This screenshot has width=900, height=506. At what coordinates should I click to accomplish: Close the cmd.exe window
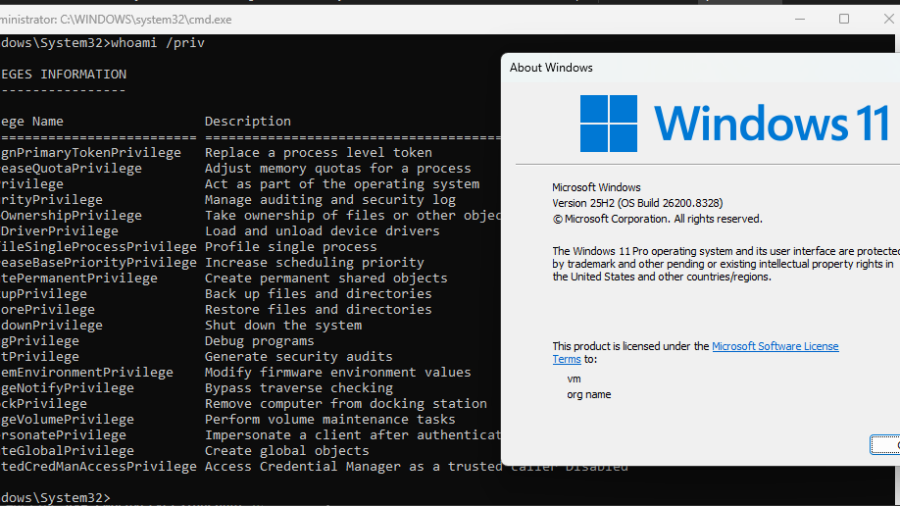[889, 19]
